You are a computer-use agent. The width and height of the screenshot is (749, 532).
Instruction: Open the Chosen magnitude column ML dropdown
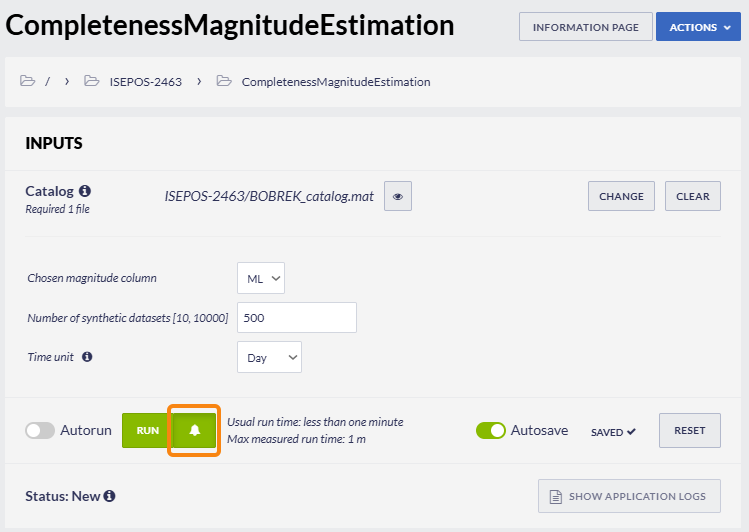click(x=261, y=278)
